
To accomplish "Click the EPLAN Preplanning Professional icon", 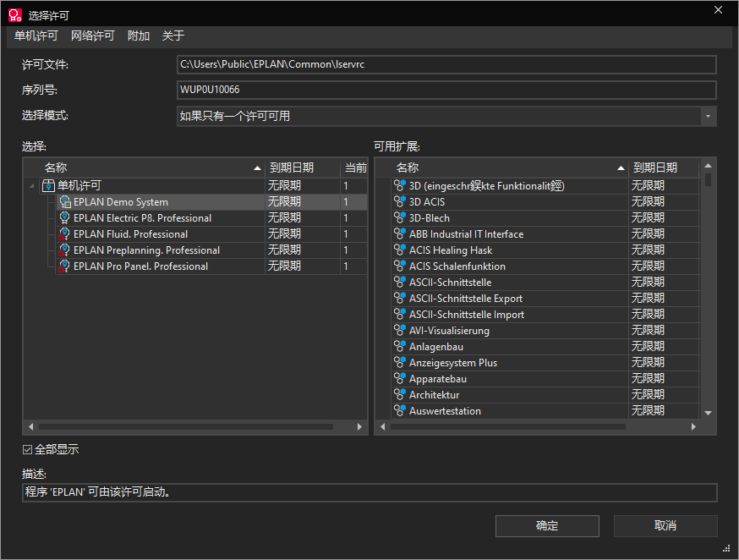I will (64, 250).
